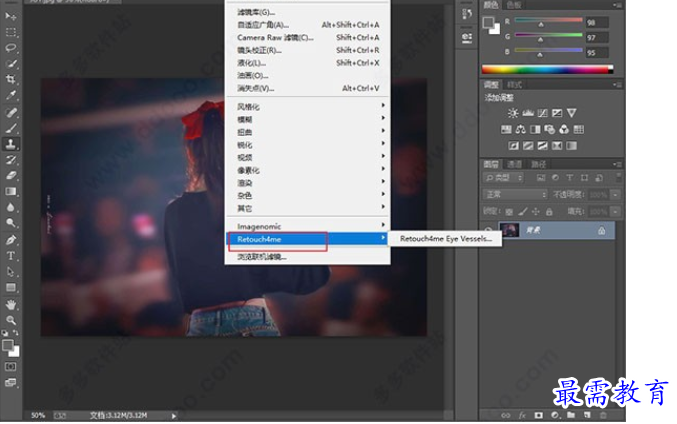The image size is (677, 424).
Task: Select the 背景 layer thumbnail
Action: coord(509,230)
